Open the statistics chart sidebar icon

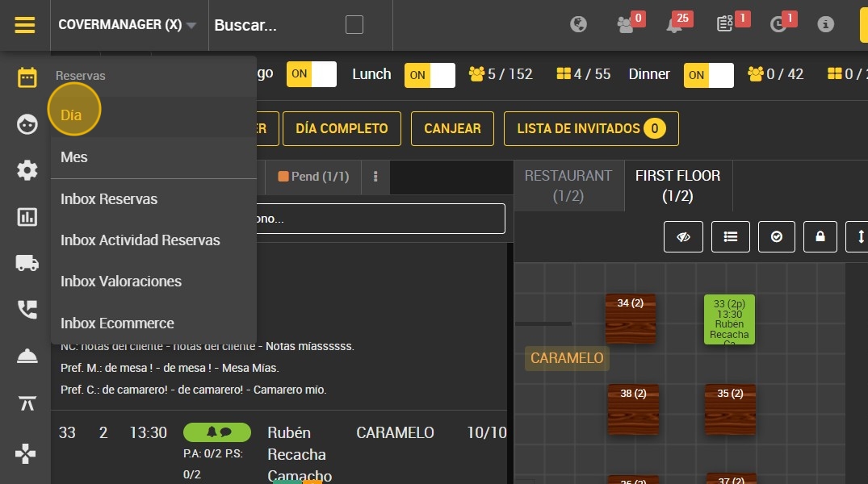pyautogui.click(x=27, y=217)
